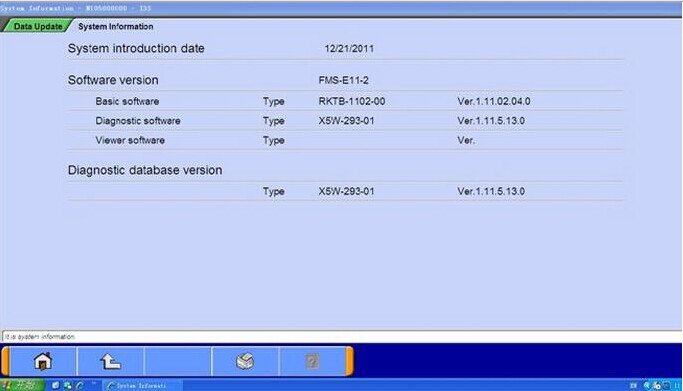683x391 pixels.
Task: Click the second quick launch icon
Action: click(68, 385)
